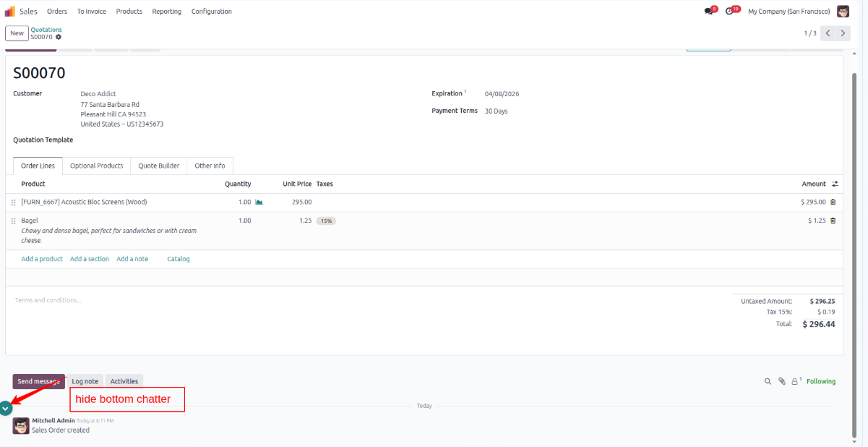Click Mitchell Admin's avatar in the chatter
This screenshot has height=447, width=868.
(x=21, y=426)
